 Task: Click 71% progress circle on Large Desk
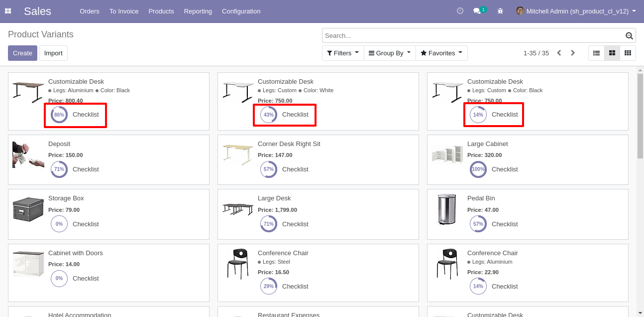269,224
